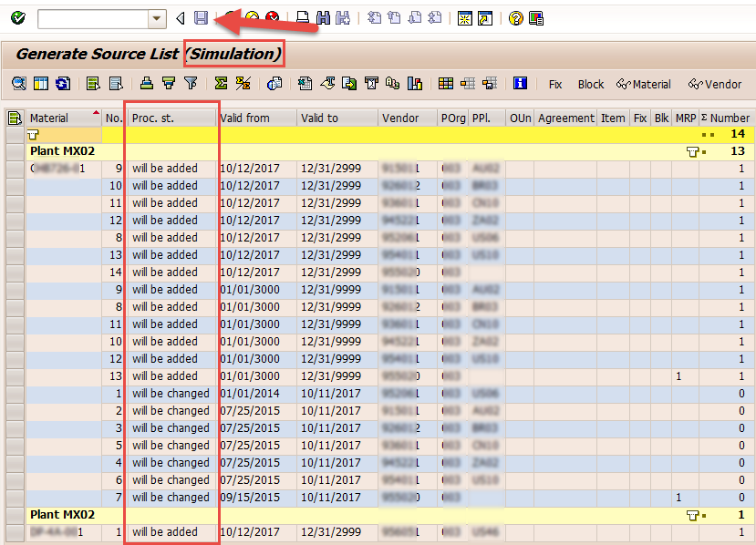Screen dimensions: 756x545
Task: Open the print preview icon
Action: coord(274,84)
